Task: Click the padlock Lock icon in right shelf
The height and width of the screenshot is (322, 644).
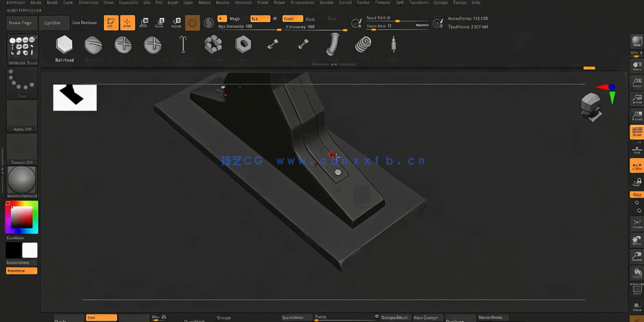Action: pos(637,181)
